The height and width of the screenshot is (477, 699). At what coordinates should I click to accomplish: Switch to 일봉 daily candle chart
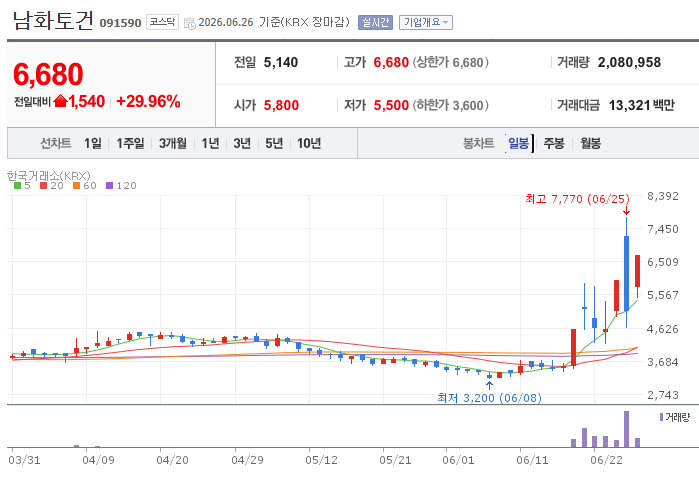coord(518,143)
